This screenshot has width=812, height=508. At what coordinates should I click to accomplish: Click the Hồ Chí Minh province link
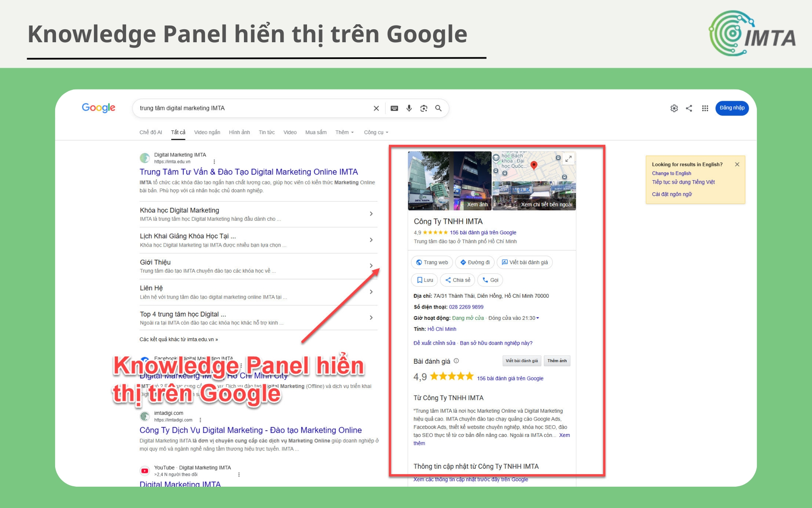[x=442, y=329]
